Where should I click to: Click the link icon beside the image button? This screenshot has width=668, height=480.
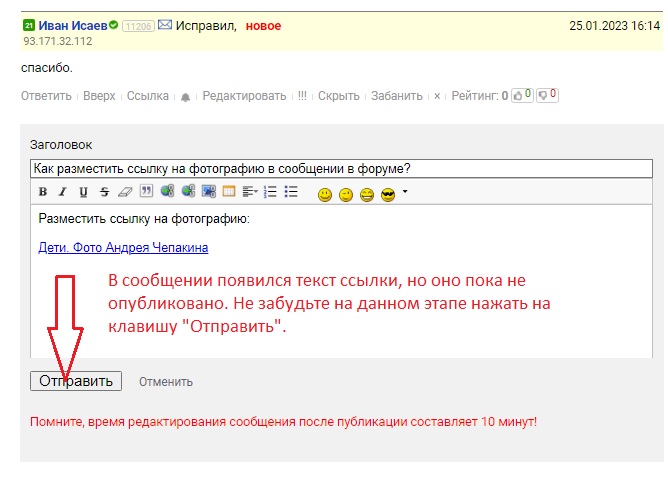pos(188,191)
